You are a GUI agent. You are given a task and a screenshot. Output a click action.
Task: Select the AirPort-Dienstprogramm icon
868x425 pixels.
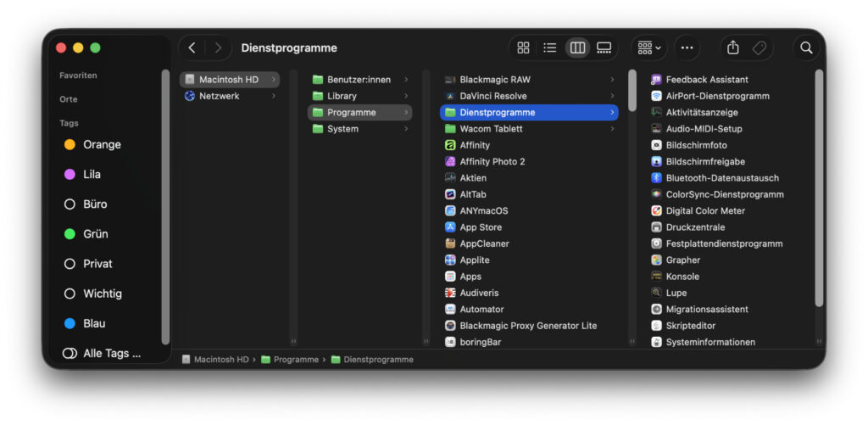(656, 96)
